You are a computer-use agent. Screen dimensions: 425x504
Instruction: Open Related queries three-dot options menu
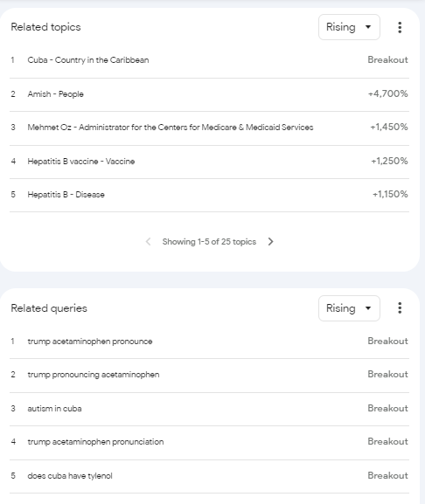point(400,308)
